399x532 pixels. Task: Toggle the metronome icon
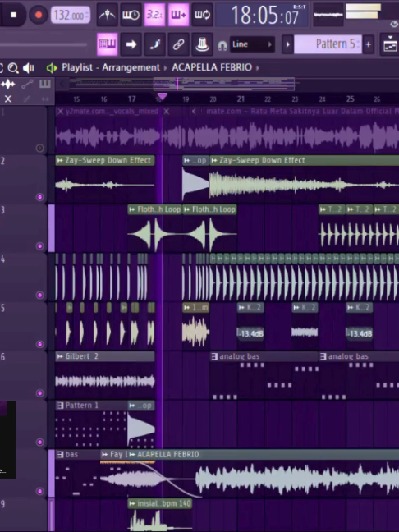(x=108, y=15)
